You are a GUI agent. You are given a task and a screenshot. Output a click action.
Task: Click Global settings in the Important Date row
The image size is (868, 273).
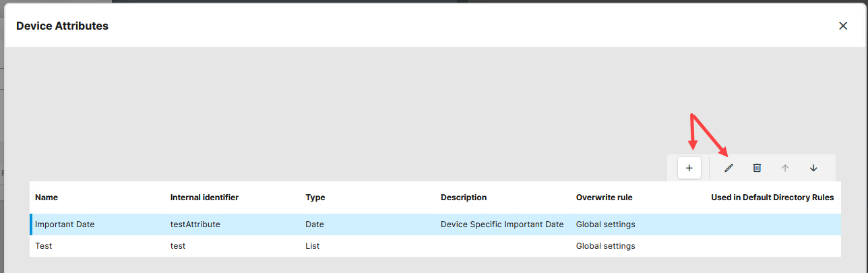pyautogui.click(x=605, y=224)
